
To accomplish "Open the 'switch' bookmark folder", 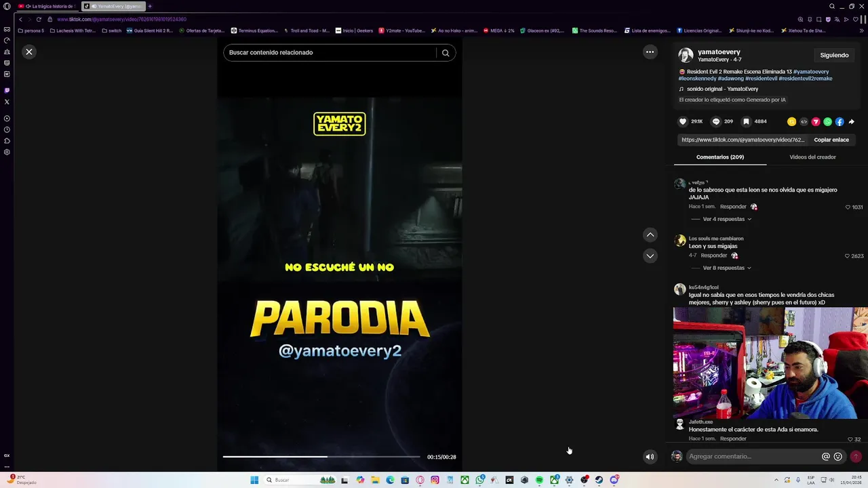I will [112, 30].
